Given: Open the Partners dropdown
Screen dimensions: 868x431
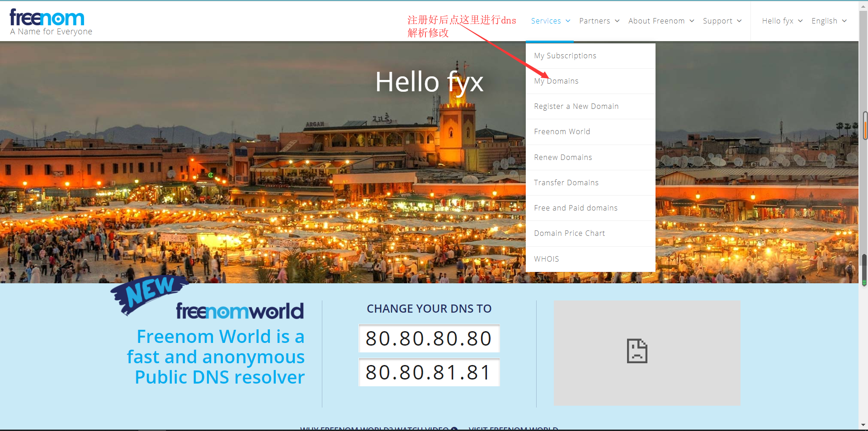Looking at the screenshot, I should (599, 21).
